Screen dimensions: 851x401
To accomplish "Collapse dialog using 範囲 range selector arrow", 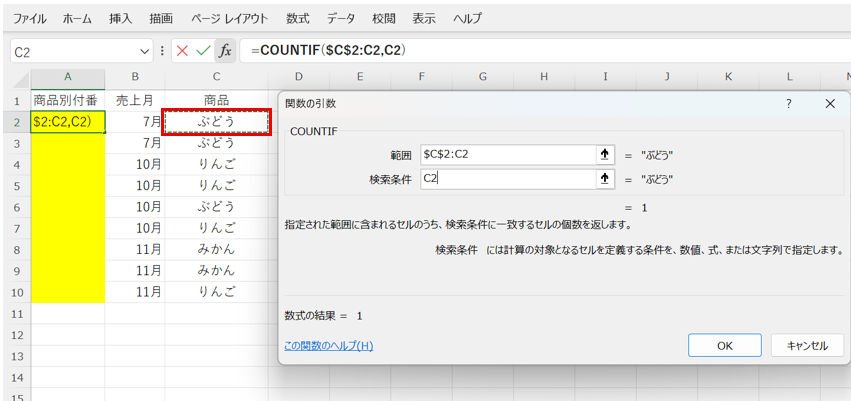I will click(604, 154).
